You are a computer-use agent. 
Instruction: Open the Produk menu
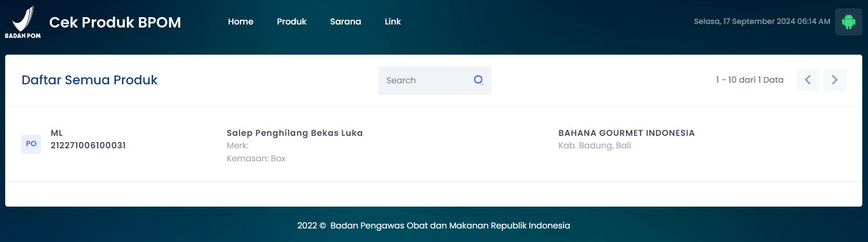291,22
